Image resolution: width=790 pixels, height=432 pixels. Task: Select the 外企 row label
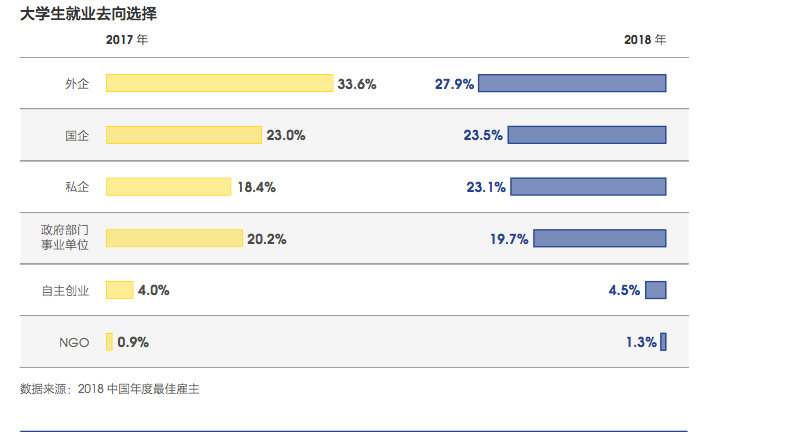(x=77, y=84)
